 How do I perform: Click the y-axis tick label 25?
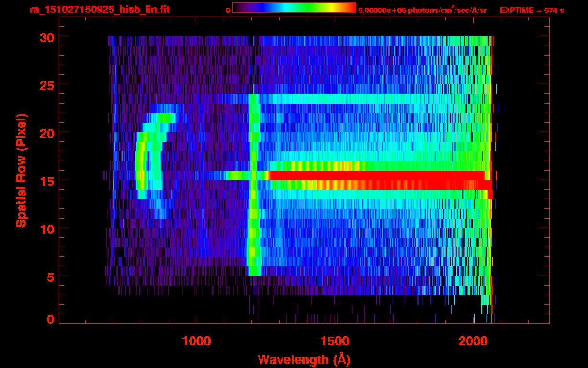46,85
